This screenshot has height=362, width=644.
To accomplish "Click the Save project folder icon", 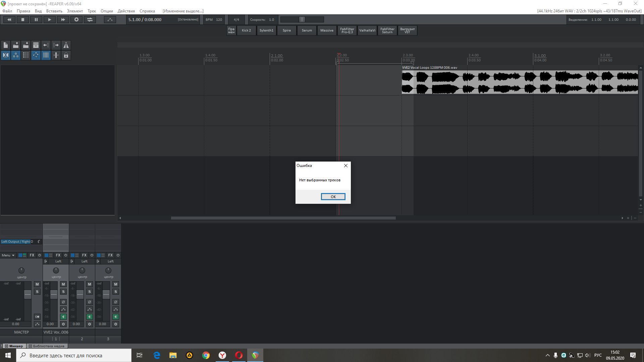I will 26,45.
